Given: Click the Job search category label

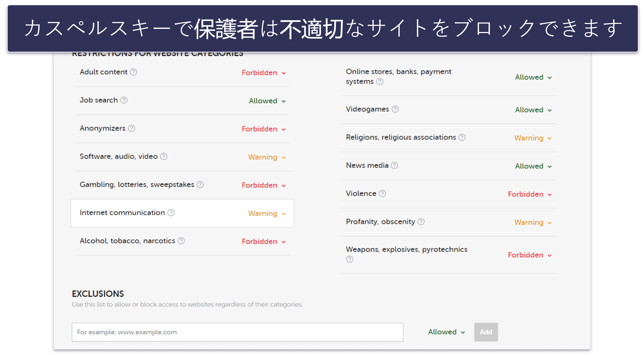Looking at the screenshot, I should click(99, 100).
